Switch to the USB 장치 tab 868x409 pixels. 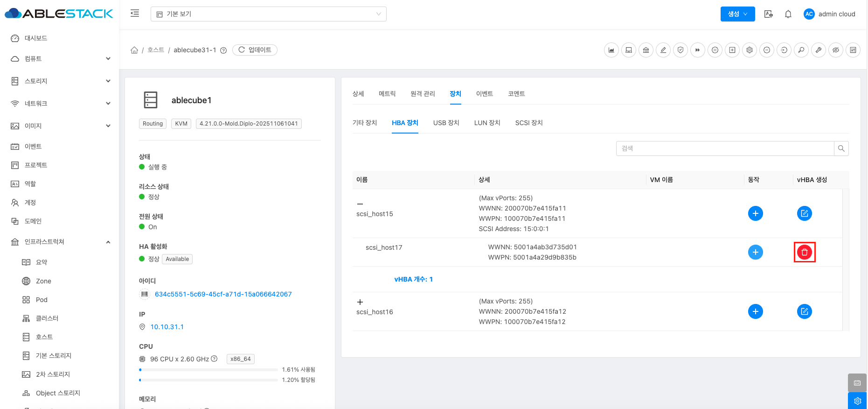tap(446, 123)
